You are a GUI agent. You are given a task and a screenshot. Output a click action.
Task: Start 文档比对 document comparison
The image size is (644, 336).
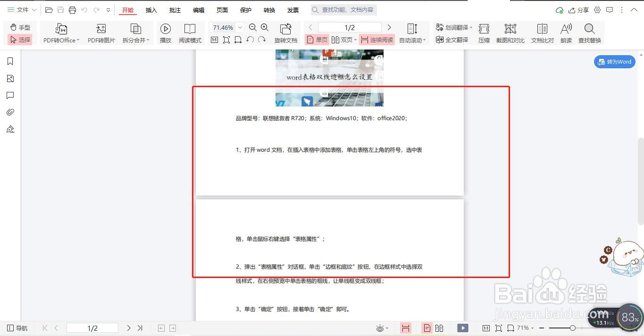tap(542, 33)
